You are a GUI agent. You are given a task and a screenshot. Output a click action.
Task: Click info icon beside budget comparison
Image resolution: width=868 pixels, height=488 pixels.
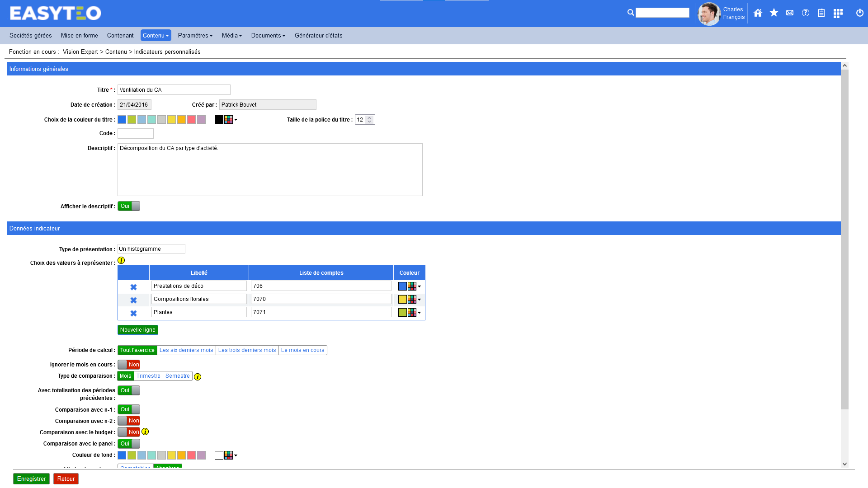pyautogui.click(x=145, y=432)
